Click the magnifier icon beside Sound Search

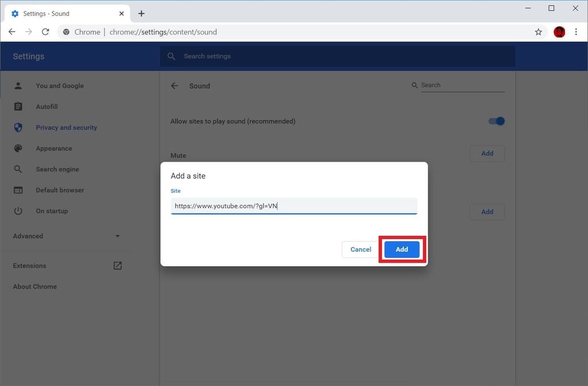pyautogui.click(x=415, y=85)
